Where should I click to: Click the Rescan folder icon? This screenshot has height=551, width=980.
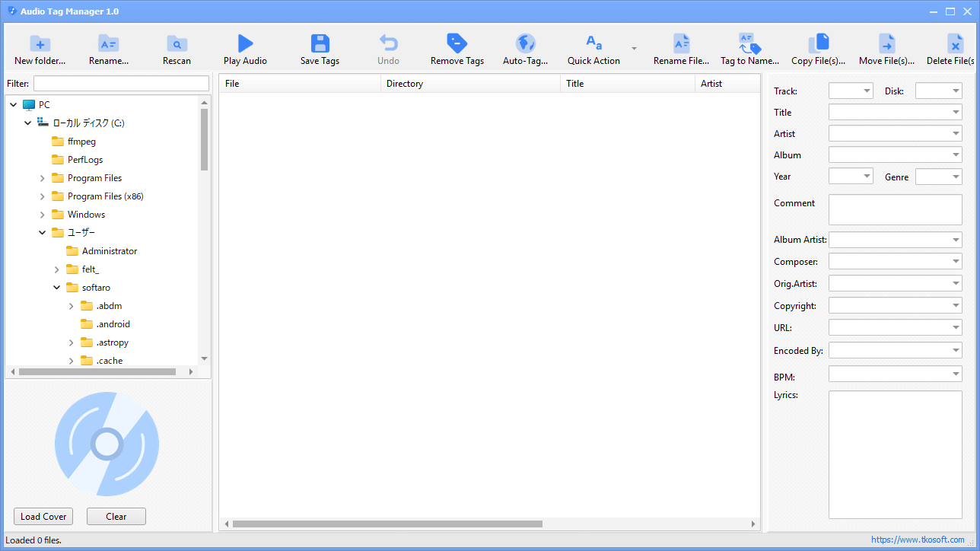tap(177, 43)
